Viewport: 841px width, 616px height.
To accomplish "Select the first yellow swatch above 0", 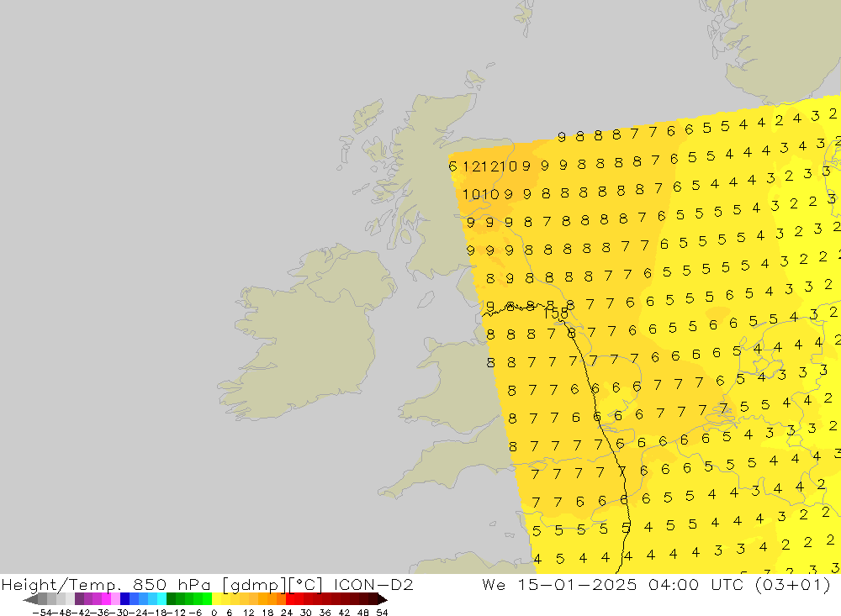I will pos(216,599).
